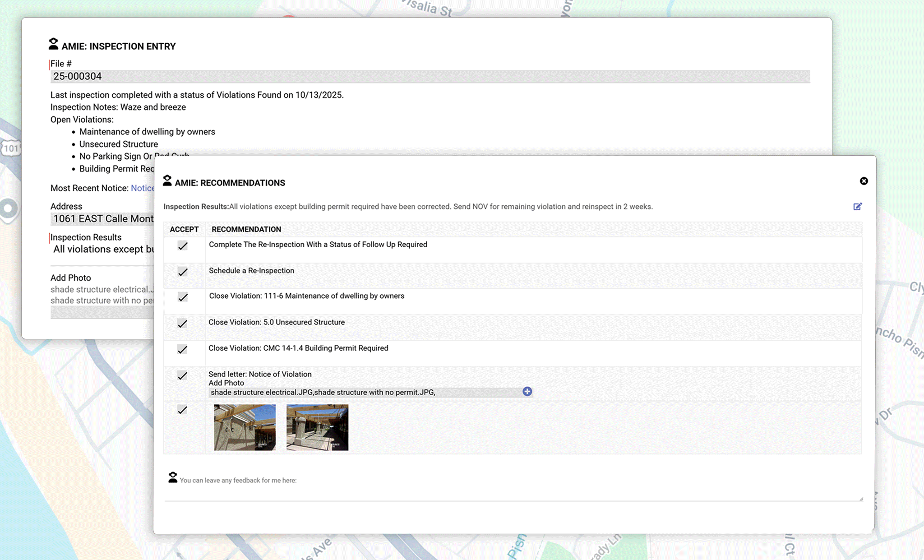Close the AMIE Recommendations dialog
This screenshot has width=924, height=560.
point(864,181)
